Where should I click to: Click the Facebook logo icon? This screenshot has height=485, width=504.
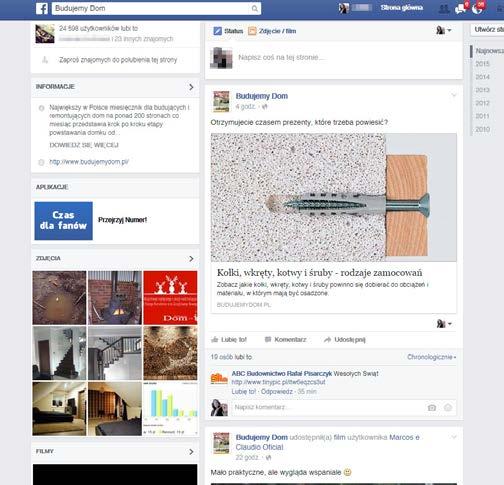coord(42,8)
